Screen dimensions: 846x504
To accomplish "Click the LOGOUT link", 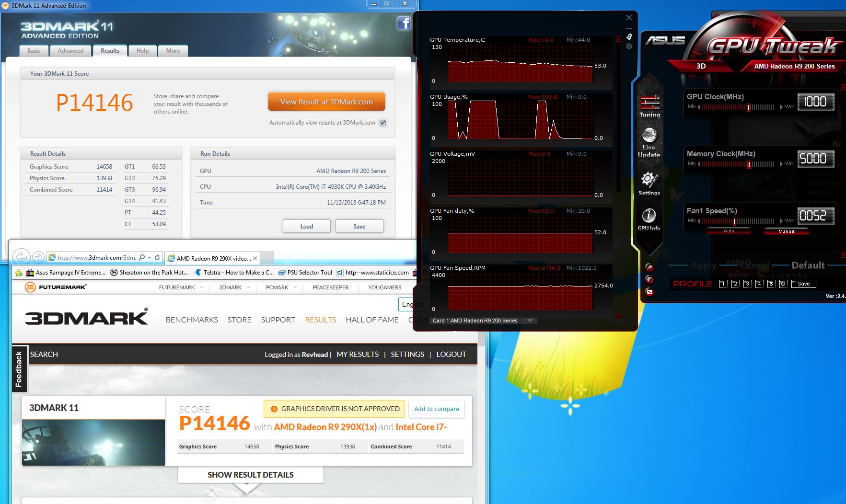I will tap(451, 355).
